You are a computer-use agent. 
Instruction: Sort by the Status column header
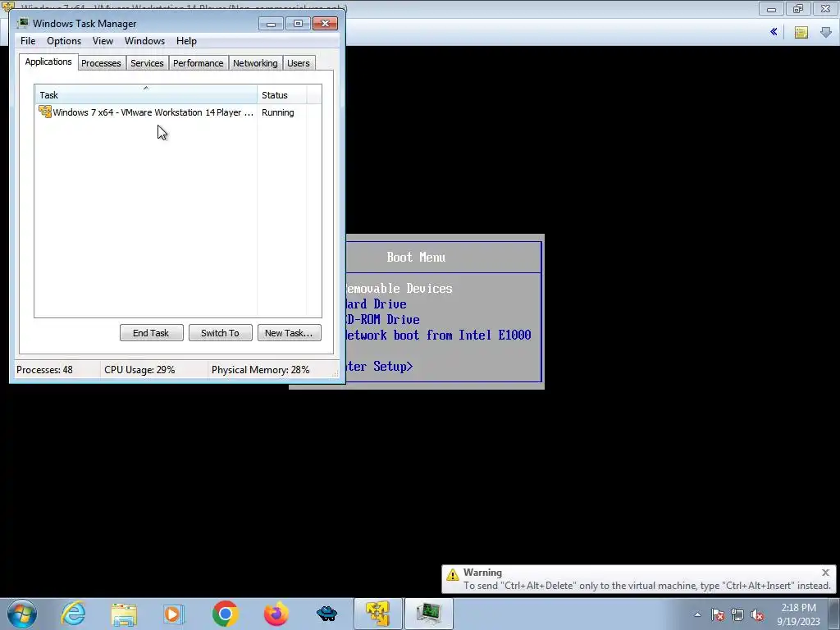coord(282,95)
